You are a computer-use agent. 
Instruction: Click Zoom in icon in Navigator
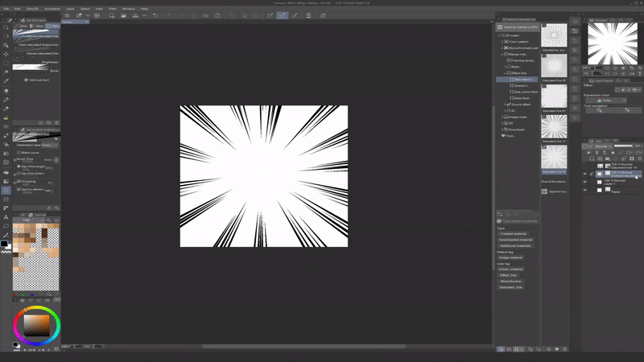[x=615, y=68]
